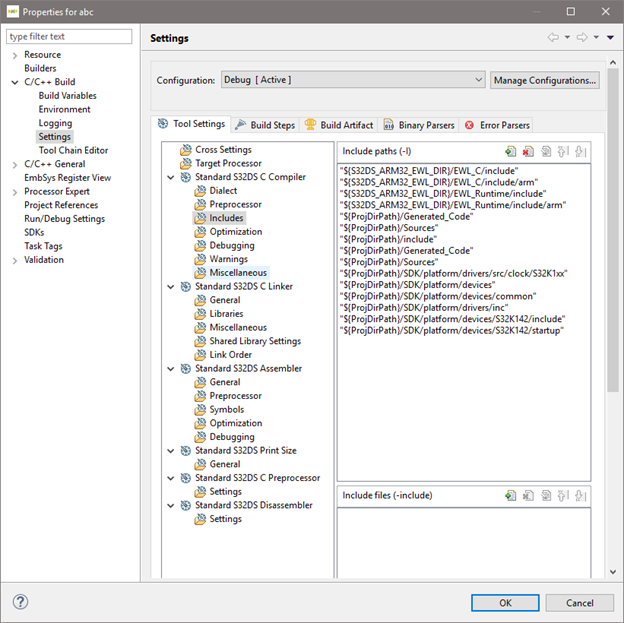Select the S32K142/startup include path entry
624x623 pixels.
click(452, 330)
